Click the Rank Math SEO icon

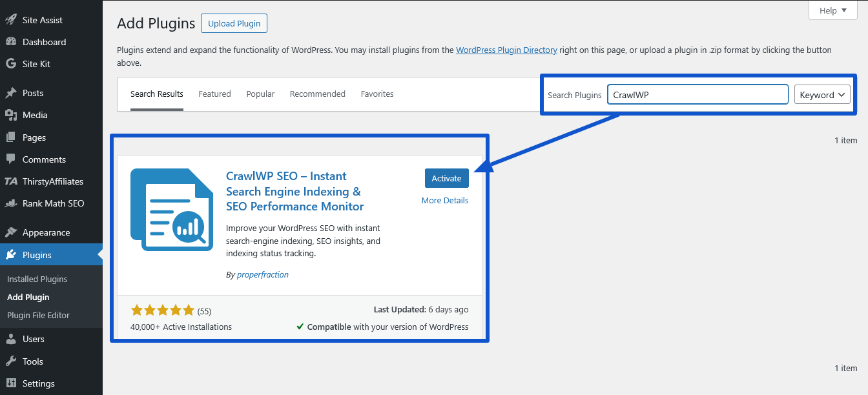pos(11,203)
